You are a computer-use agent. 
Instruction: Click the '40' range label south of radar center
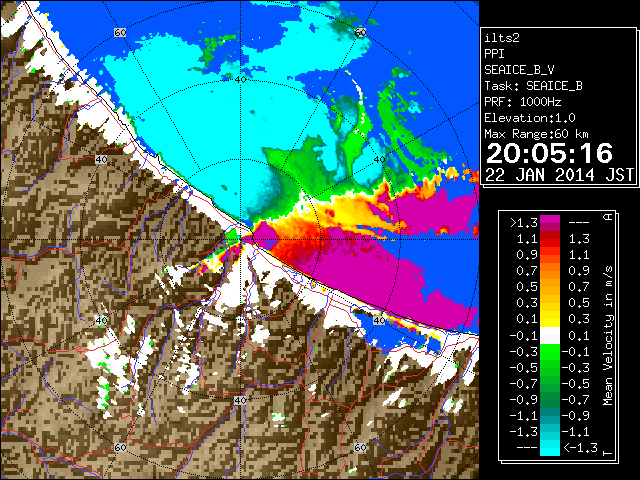240,401
